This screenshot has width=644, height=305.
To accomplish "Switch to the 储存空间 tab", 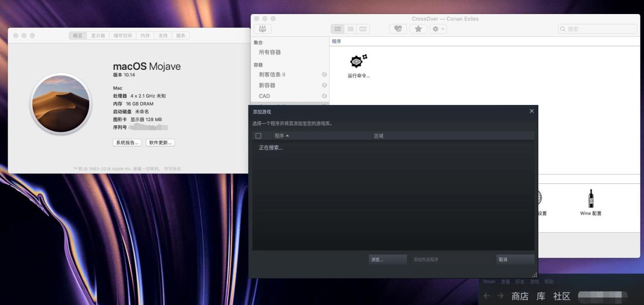I will click(123, 36).
